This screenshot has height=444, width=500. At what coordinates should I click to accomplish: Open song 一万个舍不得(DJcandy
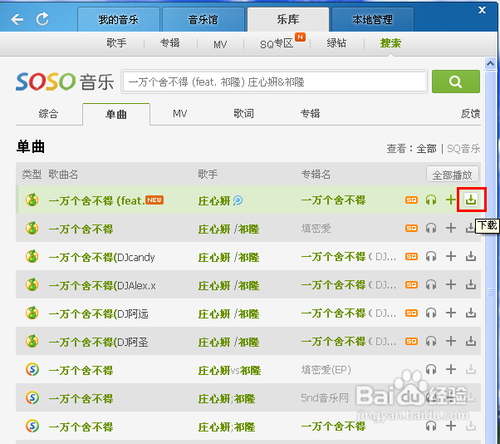tap(102, 257)
